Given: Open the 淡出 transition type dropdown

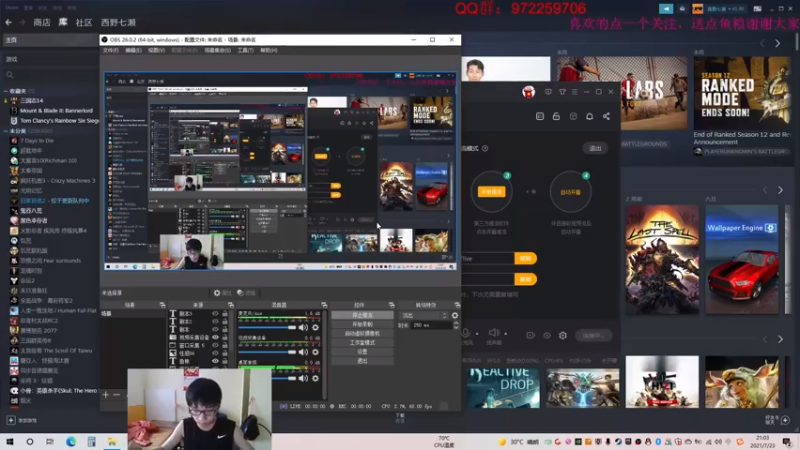Looking at the screenshot, I should 424,315.
